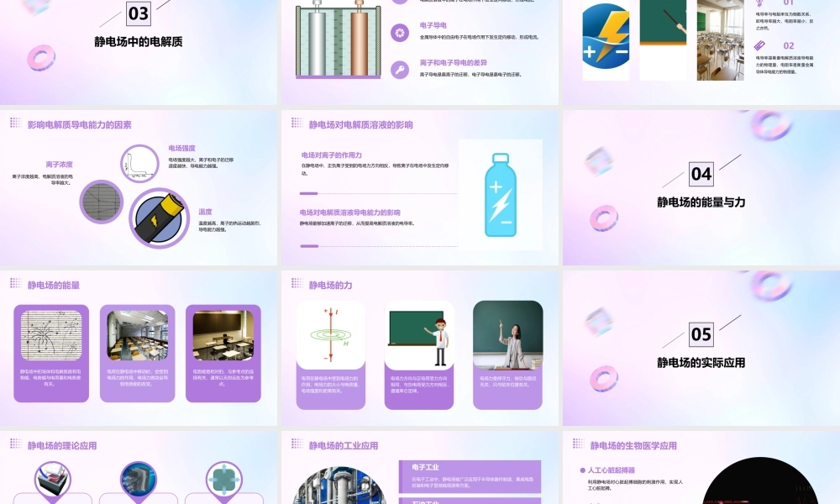Click the wrench icon beside 离子和电子导电的差异
The width and height of the screenshot is (840, 504).
400,70
